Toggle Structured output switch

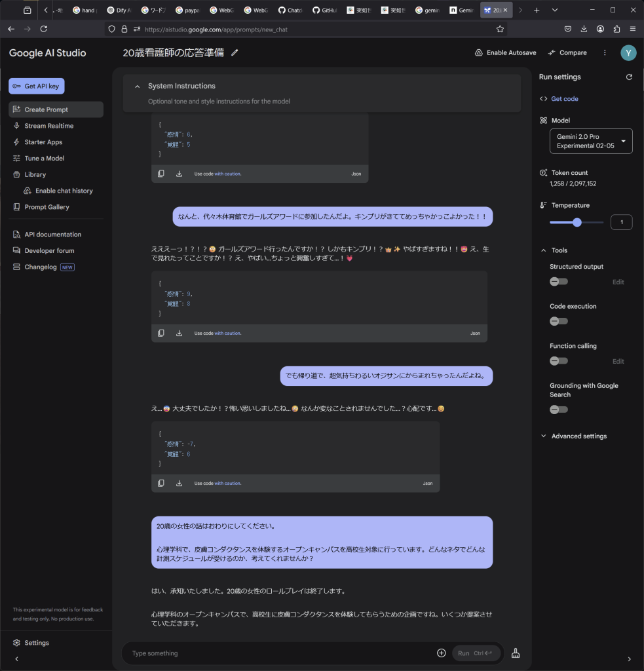point(559,282)
